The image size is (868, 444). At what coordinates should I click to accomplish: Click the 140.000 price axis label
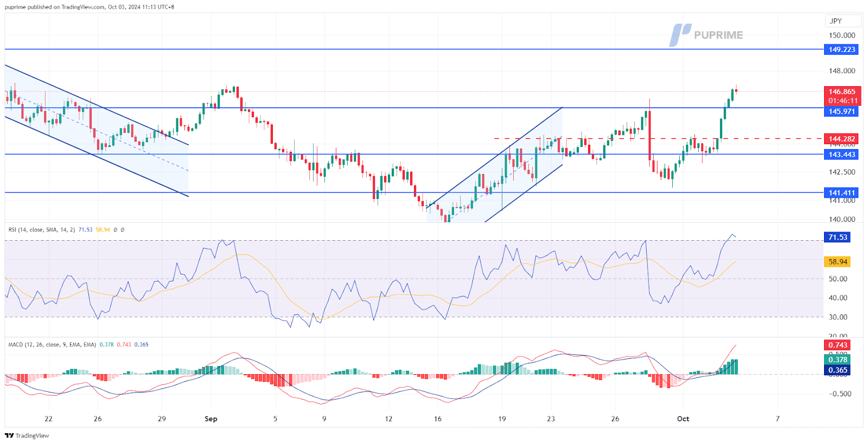click(x=842, y=219)
